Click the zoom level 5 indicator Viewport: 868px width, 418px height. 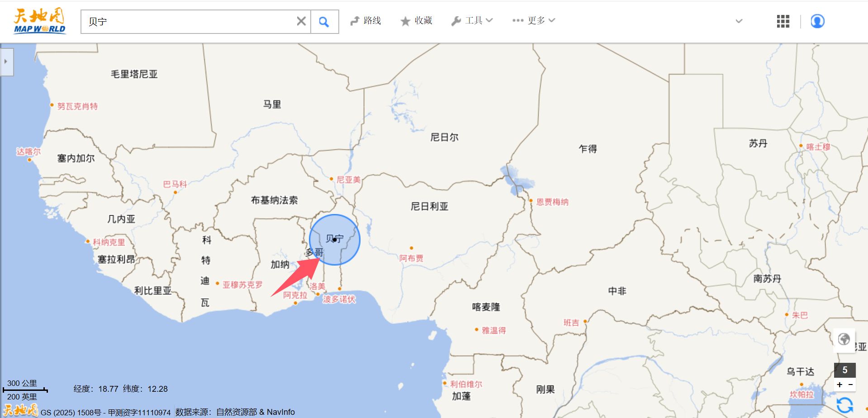click(844, 370)
